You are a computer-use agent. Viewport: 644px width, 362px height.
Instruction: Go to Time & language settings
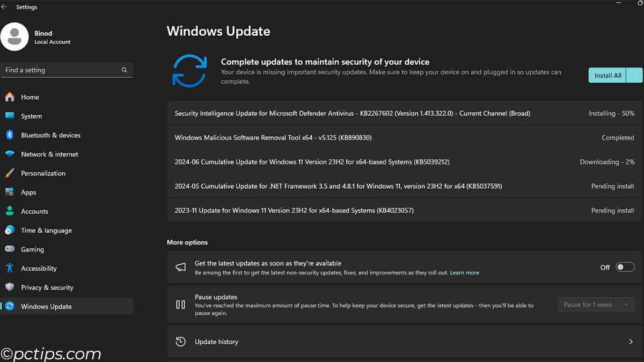46,231
